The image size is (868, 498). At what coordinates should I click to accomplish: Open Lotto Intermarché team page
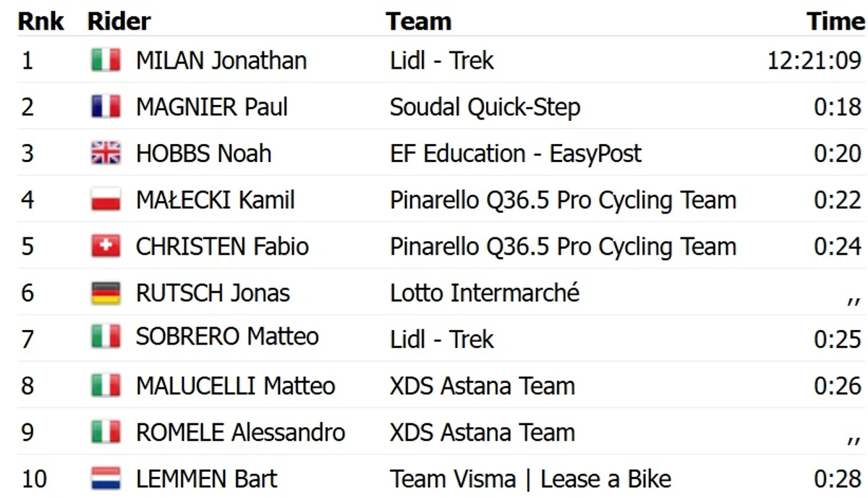click(x=485, y=293)
